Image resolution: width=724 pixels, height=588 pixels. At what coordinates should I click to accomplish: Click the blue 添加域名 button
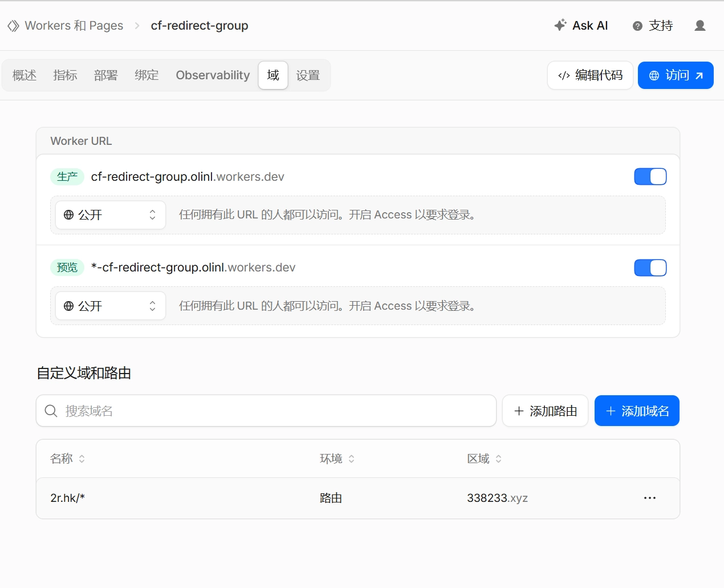coord(637,411)
